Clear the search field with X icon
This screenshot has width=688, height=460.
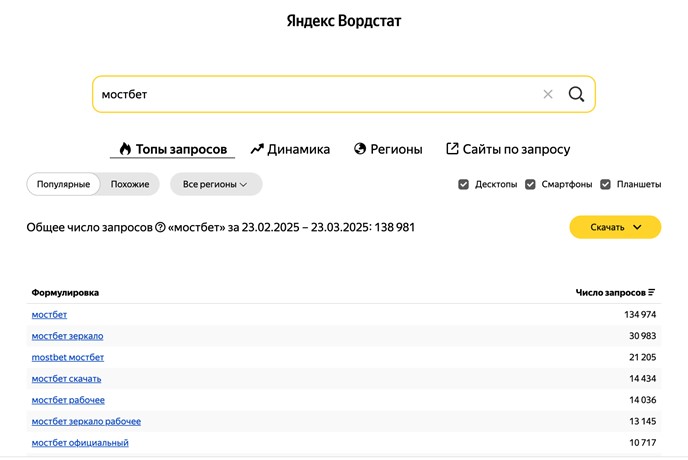[548, 94]
